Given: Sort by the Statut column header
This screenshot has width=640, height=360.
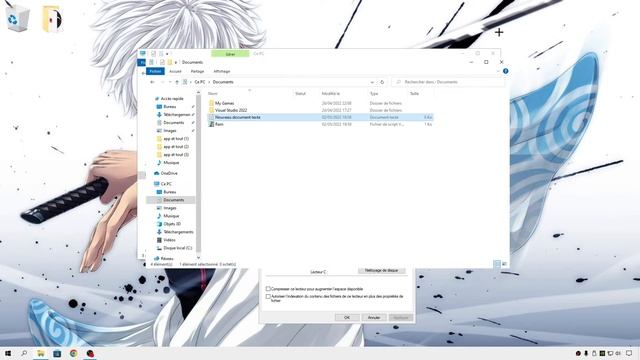Looking at the screenshot, I should (300, 93).
